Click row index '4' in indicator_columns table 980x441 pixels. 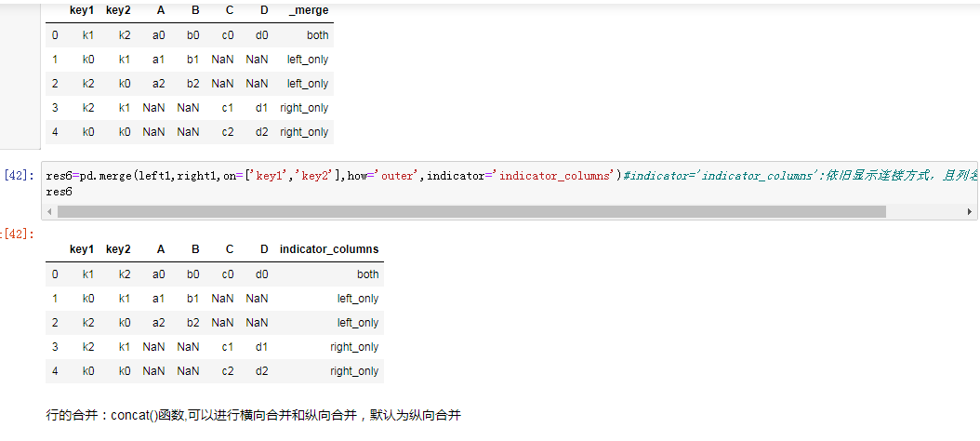[55, 371]
